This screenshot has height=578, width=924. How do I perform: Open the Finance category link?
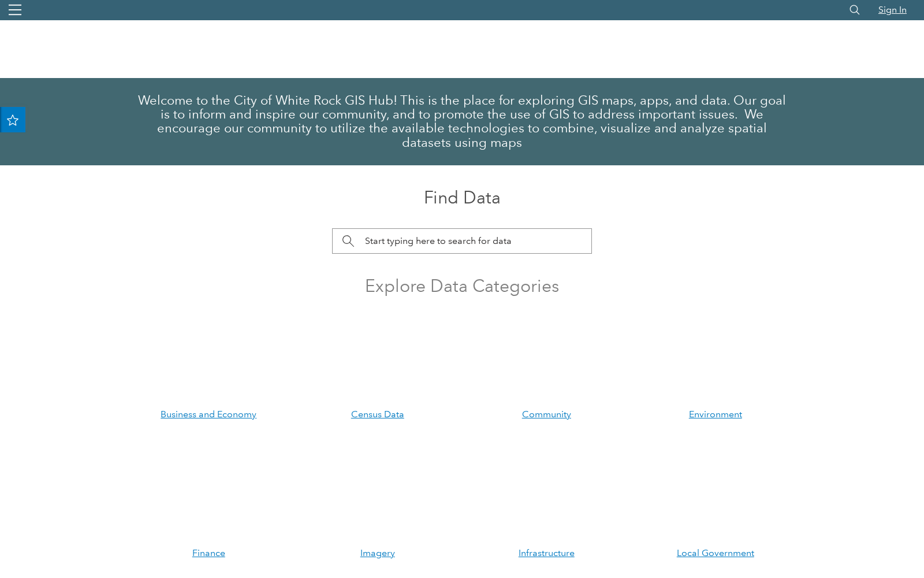tap(208, 553)
